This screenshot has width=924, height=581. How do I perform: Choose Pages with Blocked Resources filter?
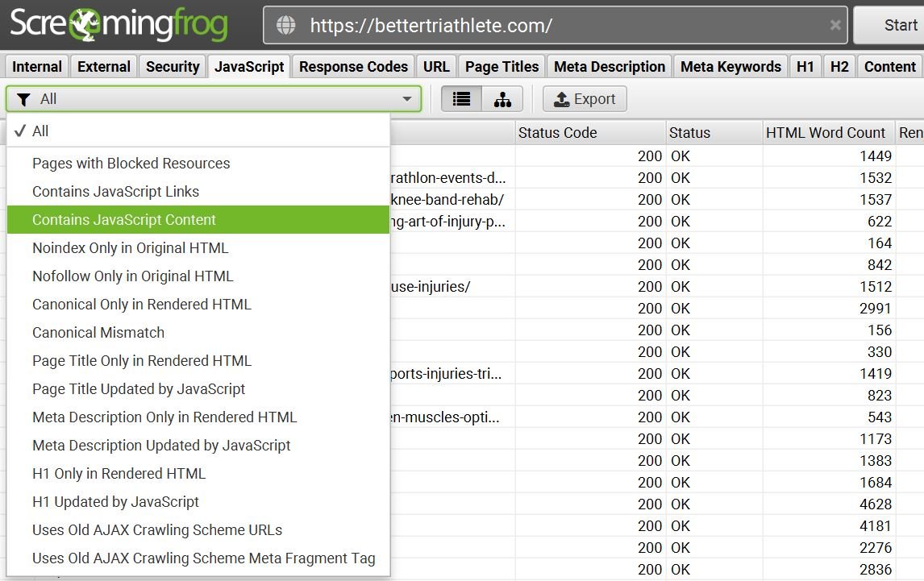131,163
